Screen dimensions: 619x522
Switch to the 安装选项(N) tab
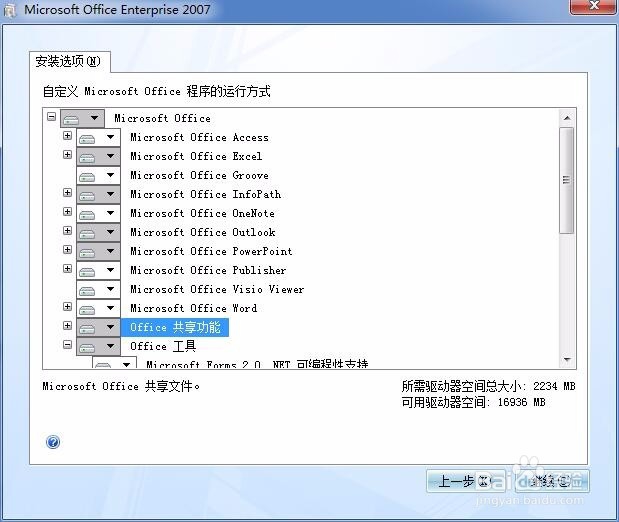pos(69,62)
